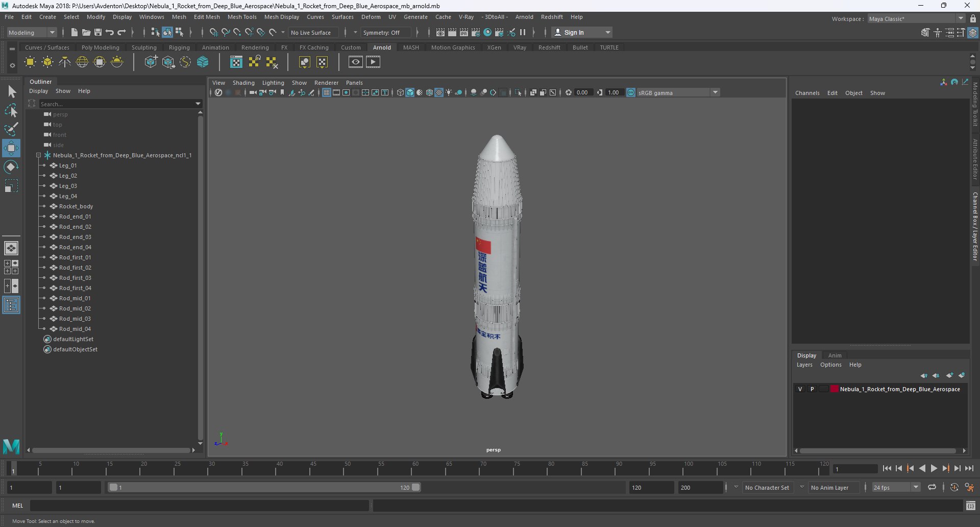Play animation forward button
Viewport: 980px width, 527px height.
934,468
